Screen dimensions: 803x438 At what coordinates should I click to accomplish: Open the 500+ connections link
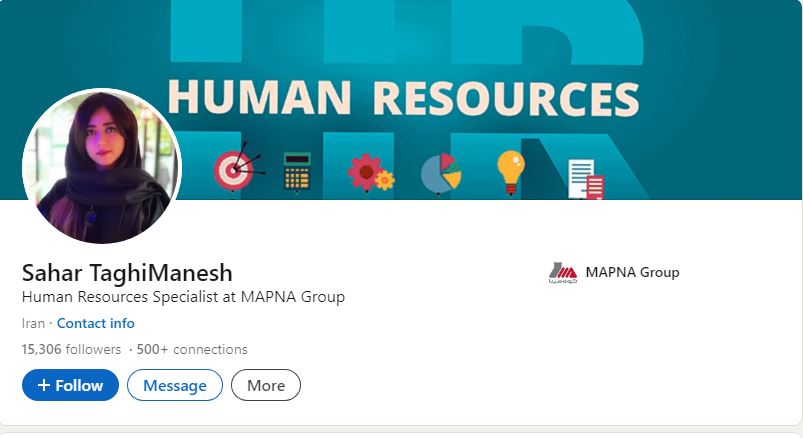click(192, 349)
